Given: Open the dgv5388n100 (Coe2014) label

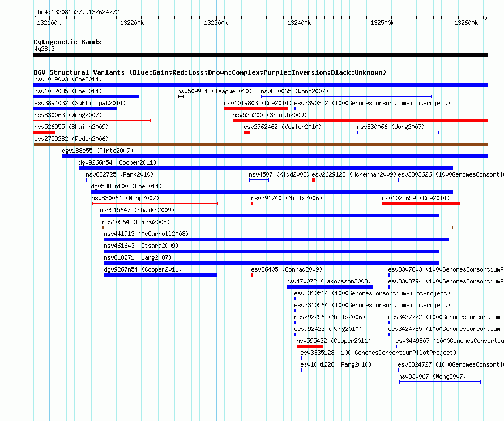Looking at the screenshot, I should 126,186.
